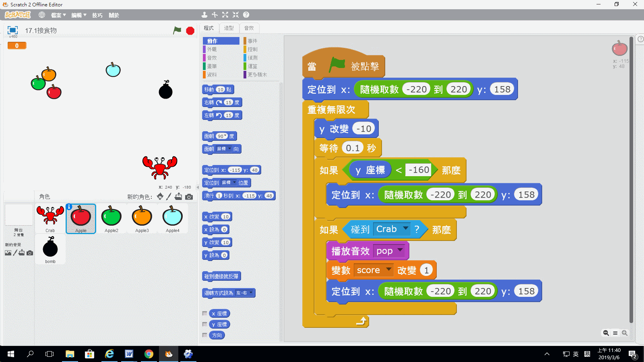Open File Explorer in the taskbar
This screenshot has width=644, height=362.
point(70,354)
